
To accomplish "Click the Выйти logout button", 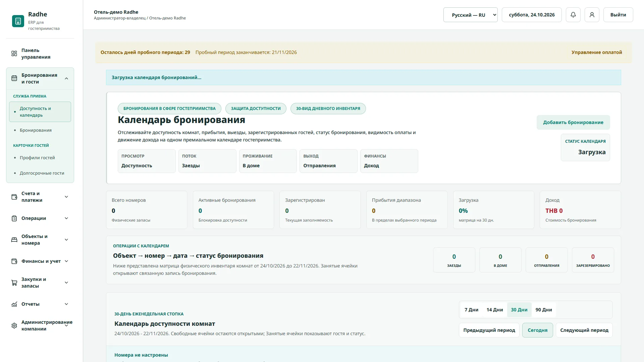I will [618, 15].
